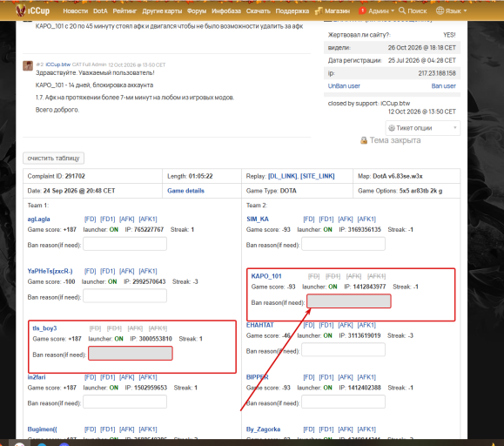Focus Ban reason field for EHAHTAT

(x=344, y=350)
